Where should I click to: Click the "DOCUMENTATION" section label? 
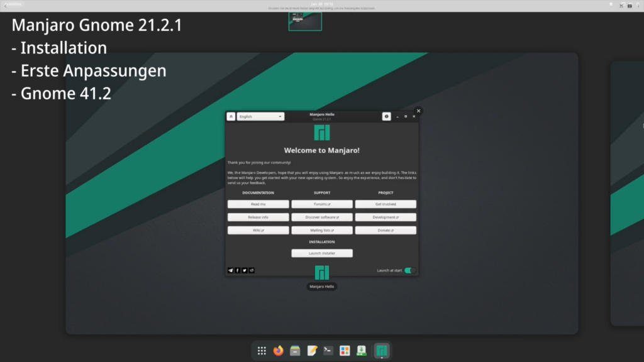[258, 192]
